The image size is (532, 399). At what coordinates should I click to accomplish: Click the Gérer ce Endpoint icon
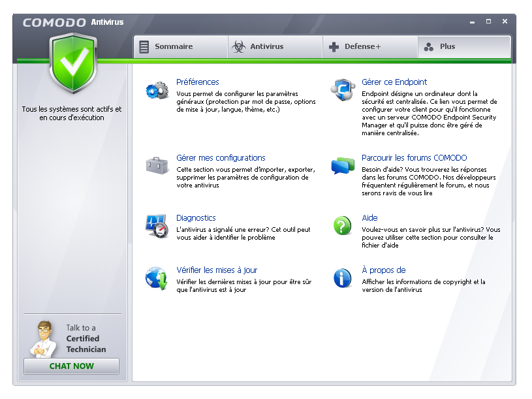[343, 90]
